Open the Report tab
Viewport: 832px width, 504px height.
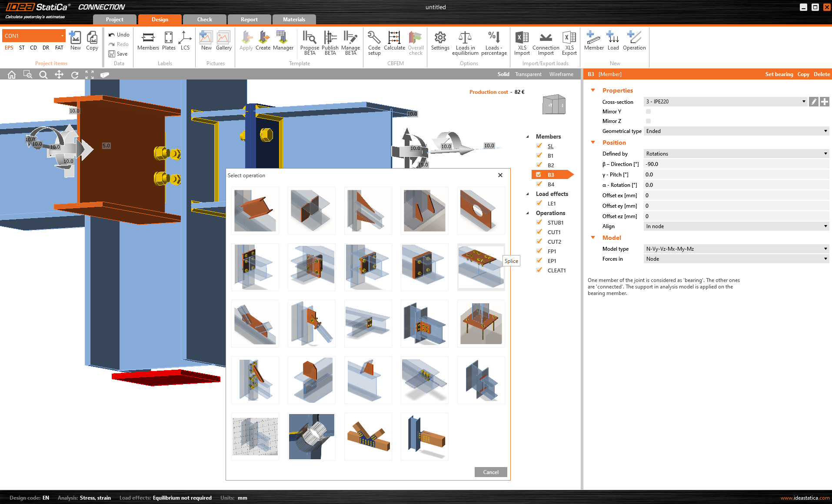point(249,20)
